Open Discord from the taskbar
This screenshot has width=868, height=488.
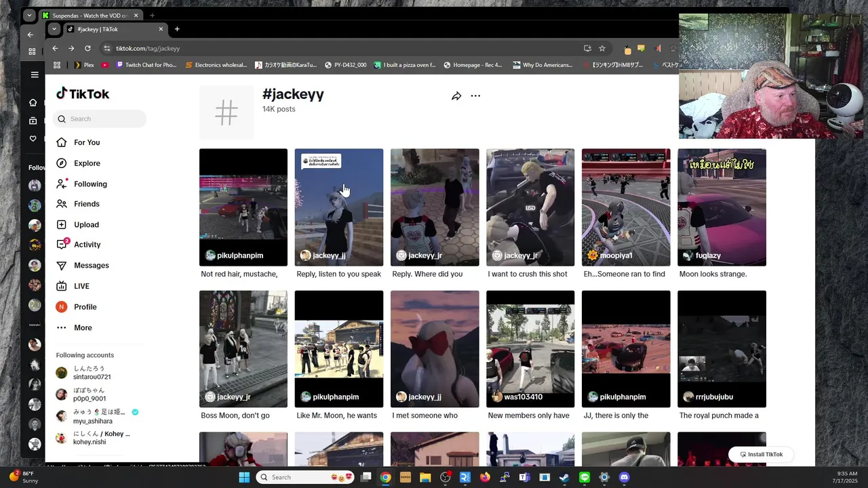pyautogui.click(x=625, y=477)
